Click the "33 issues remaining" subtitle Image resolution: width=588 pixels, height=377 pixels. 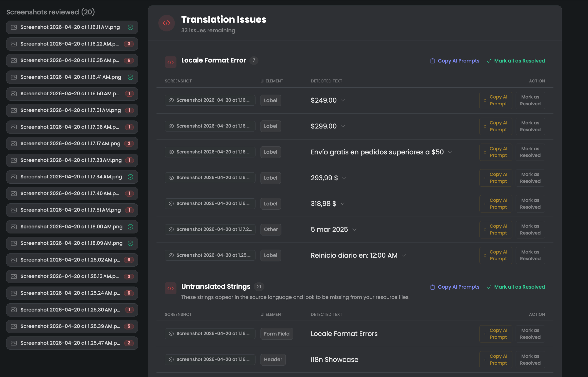(x=208, y=30)
